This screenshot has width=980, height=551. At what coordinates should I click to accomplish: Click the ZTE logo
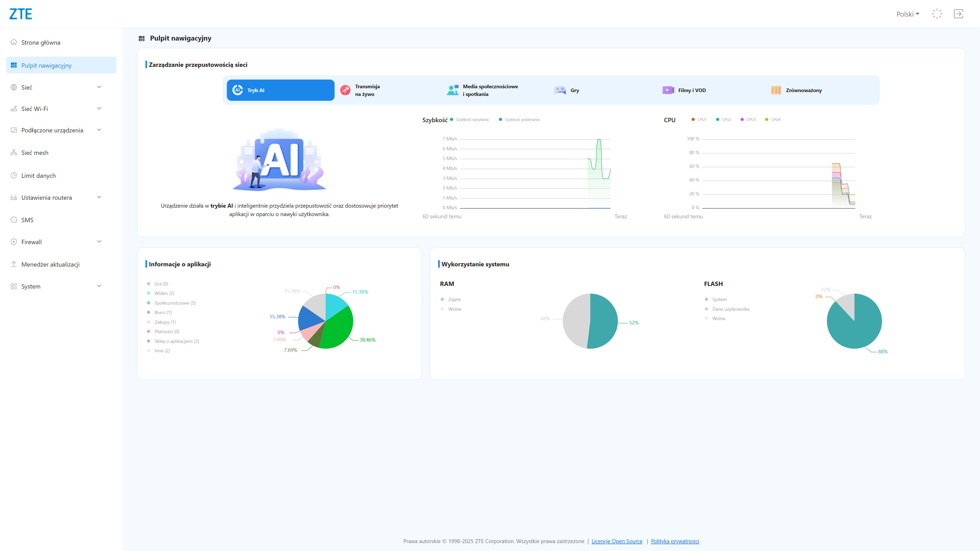click(20, 14)
